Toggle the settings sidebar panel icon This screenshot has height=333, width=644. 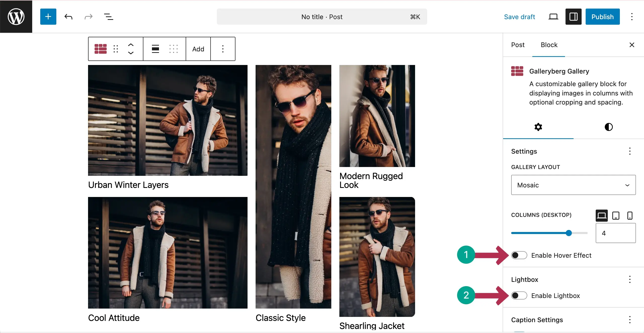point(573,17)
